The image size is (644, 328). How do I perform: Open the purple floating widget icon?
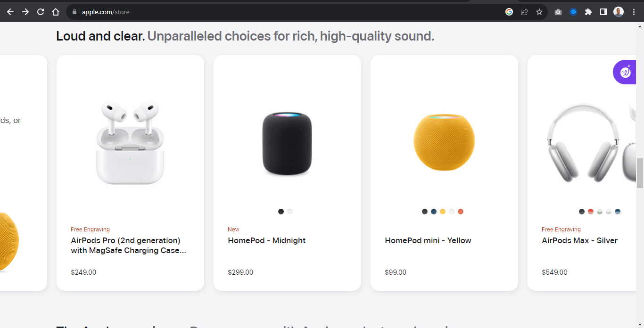[625, 72]
